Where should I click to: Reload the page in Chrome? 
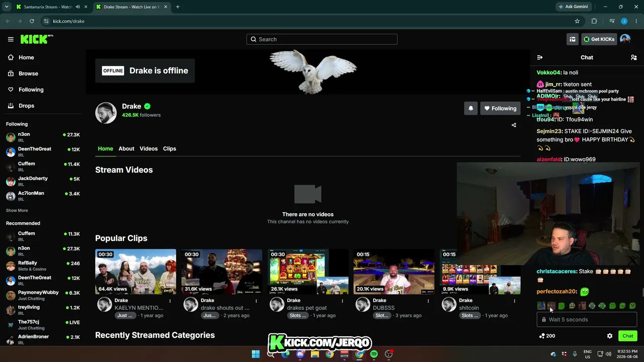coord(32,21)
